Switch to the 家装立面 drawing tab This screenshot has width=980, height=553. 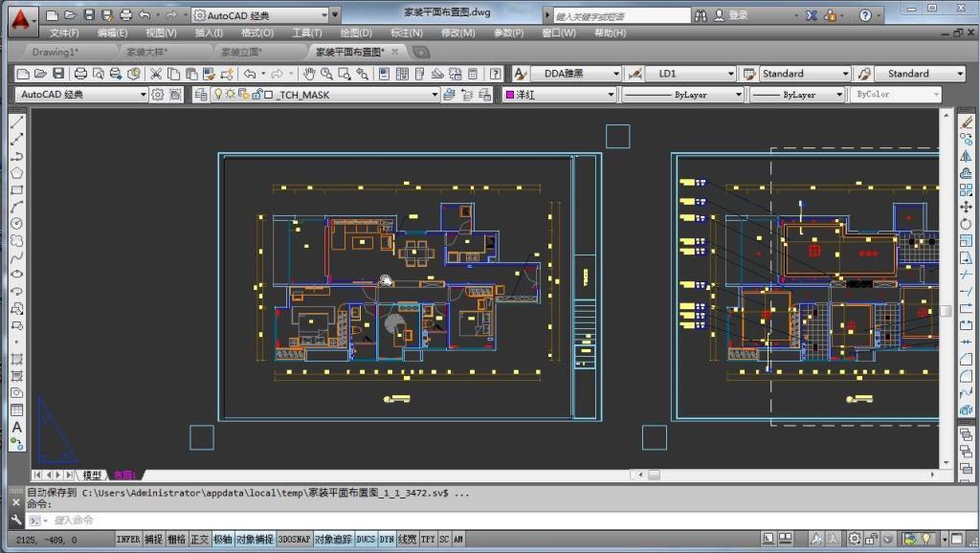[x=242, y=52]
